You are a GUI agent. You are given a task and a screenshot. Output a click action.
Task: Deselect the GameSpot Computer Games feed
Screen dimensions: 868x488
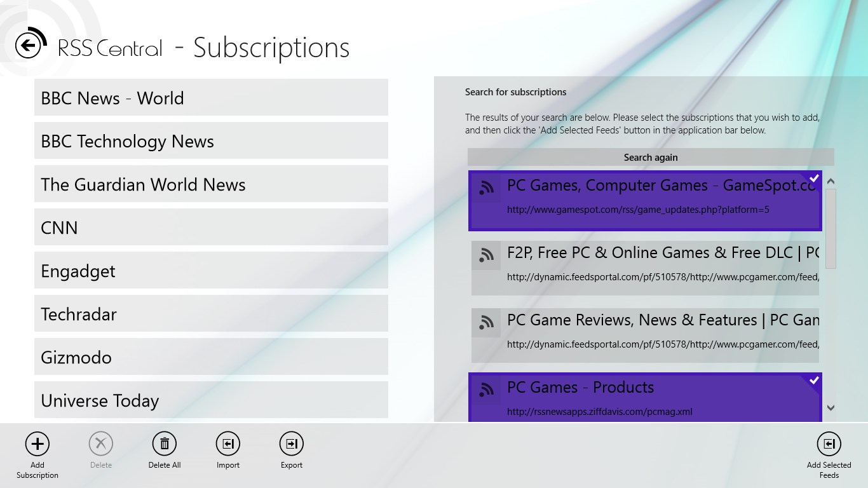(x=645, y=200)
